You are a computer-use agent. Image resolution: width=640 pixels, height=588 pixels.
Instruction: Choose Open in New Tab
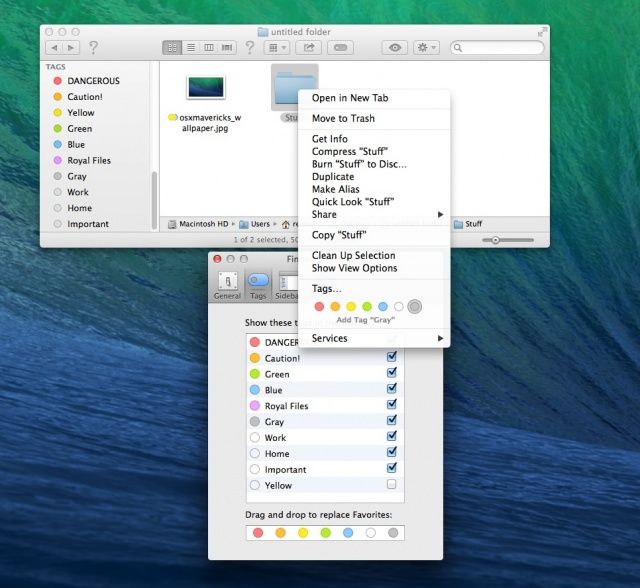coord(374,98)
